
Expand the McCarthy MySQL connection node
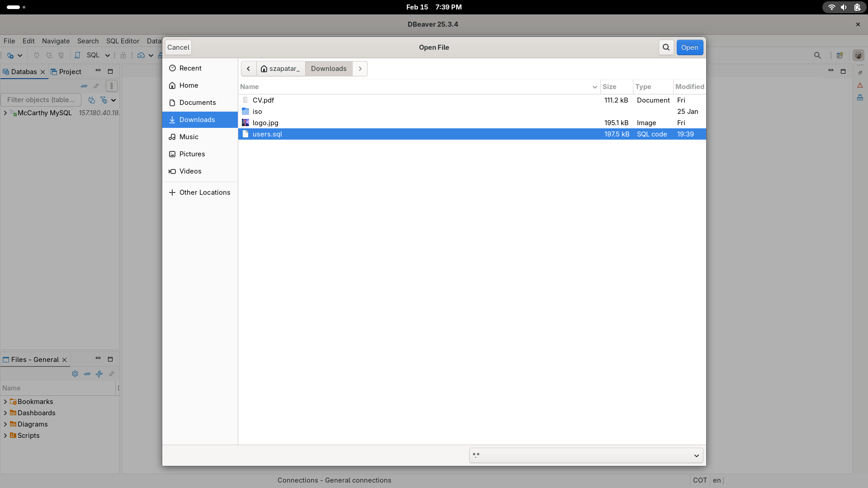[x=5, y=113]
